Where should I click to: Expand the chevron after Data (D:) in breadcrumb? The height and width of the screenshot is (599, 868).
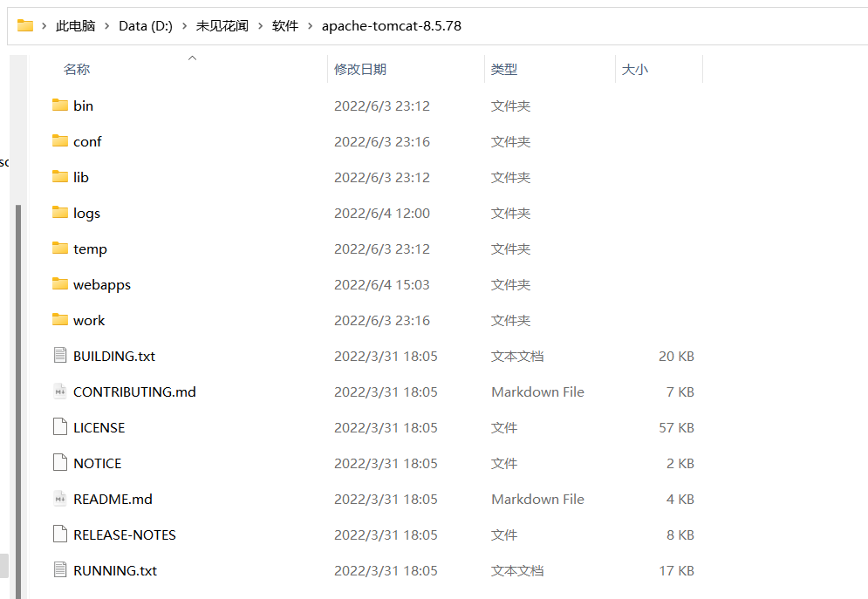[x=184, y=26]
